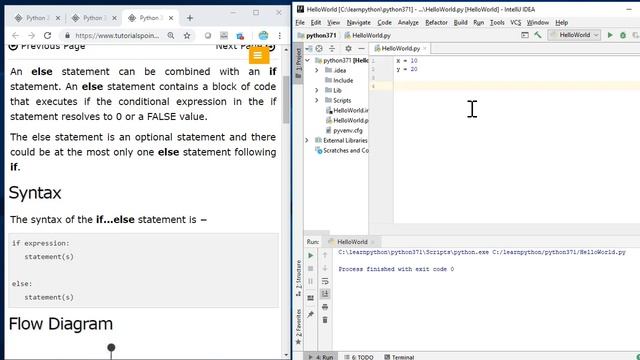Open the Chrome profile avatar

263,36
